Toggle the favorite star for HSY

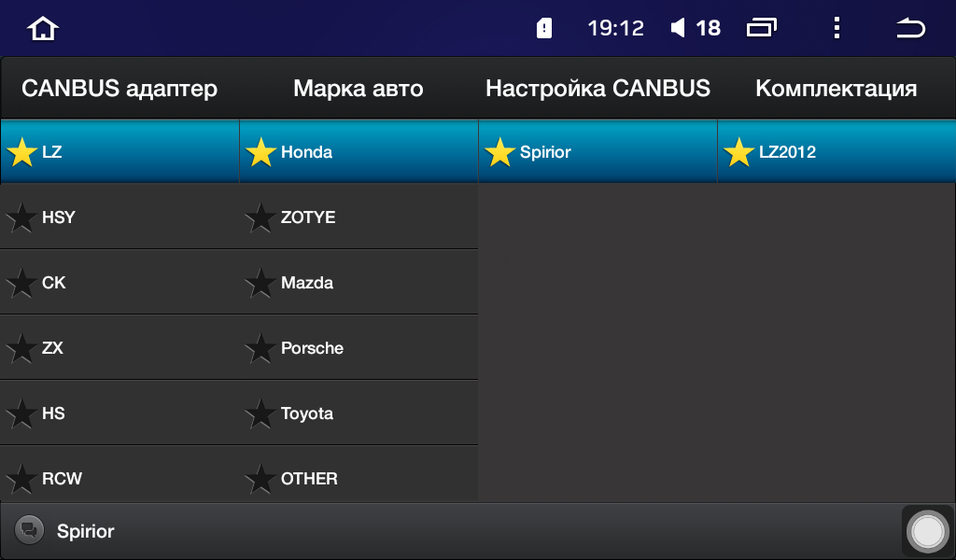22,217
